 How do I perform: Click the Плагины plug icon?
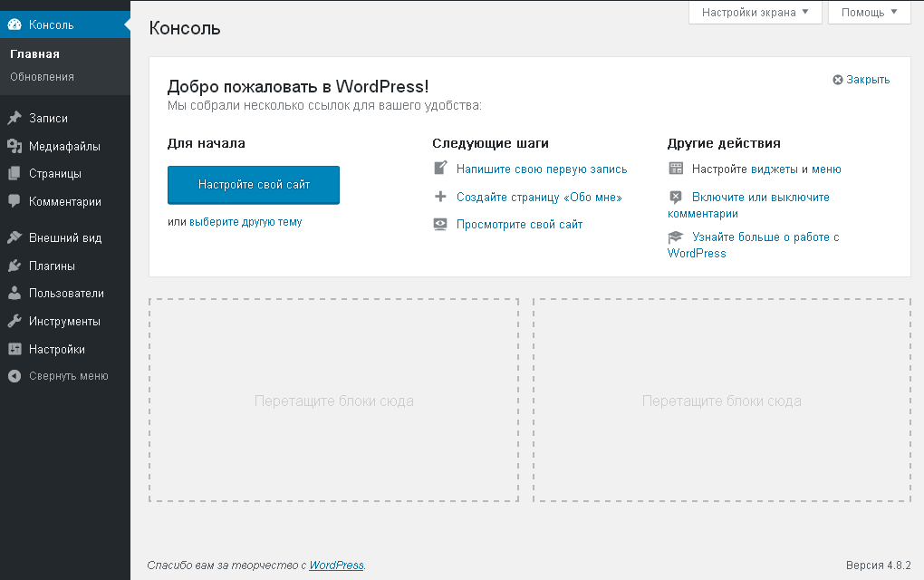tap(14, 266)
